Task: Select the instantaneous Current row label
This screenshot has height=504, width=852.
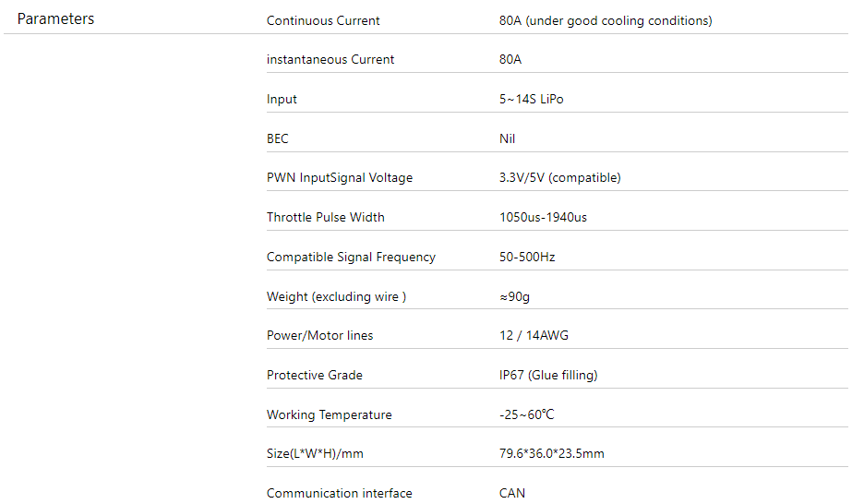Action: (330, 59)
